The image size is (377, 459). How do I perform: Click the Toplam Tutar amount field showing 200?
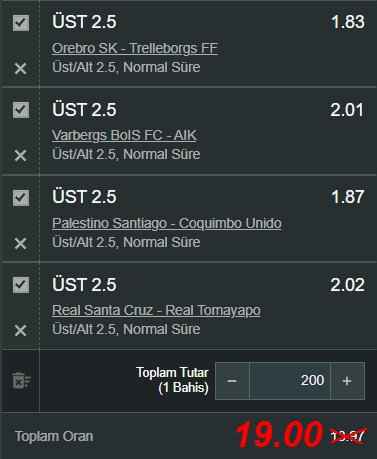tap(290, 381)
